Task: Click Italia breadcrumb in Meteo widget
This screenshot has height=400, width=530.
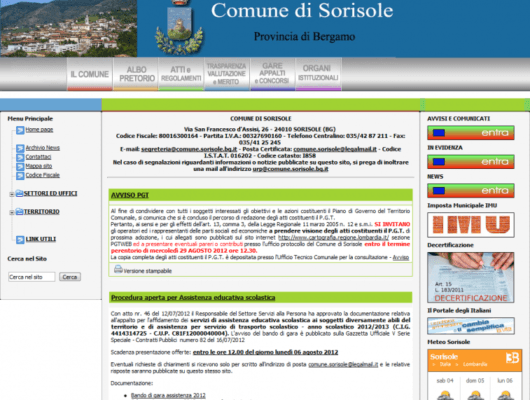Action: tap(445, 364)
